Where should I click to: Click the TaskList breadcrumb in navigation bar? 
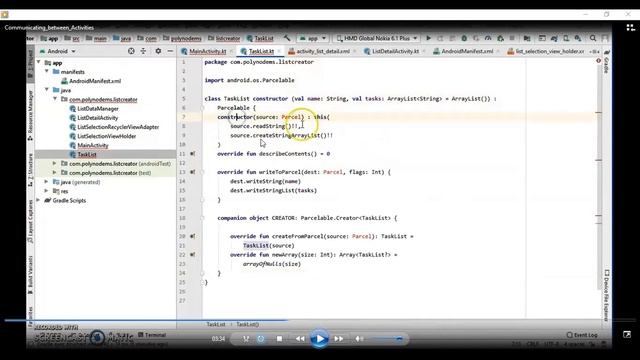(x=260, y=38)
